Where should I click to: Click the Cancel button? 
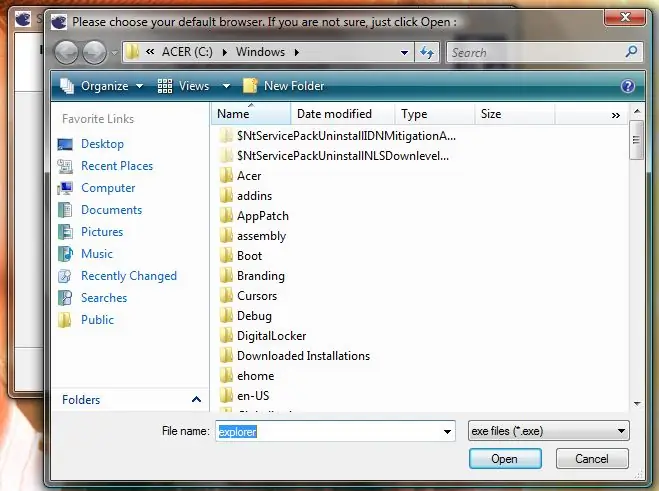tap(592, 459)
